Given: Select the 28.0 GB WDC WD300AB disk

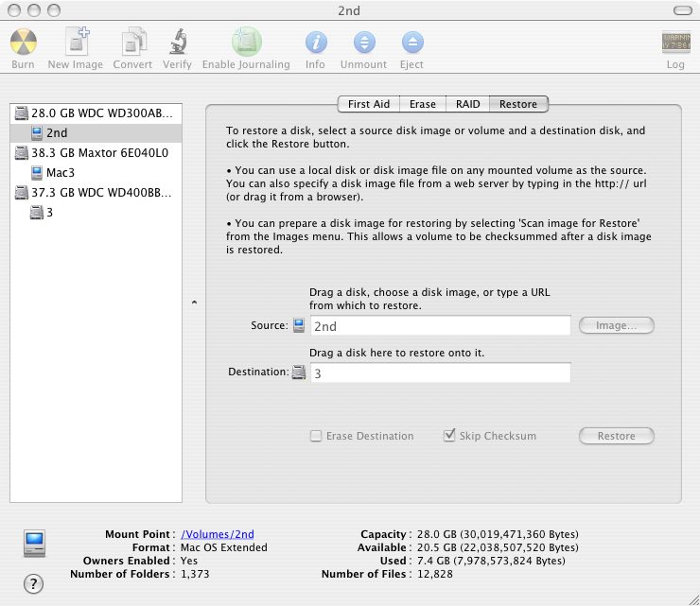Looking at the screenshot, I should [x=96, y=113].
